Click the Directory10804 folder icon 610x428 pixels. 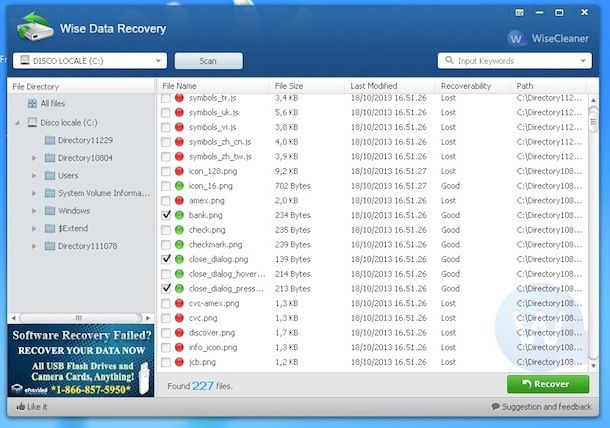pyautogui.click(x=50, y=158)
